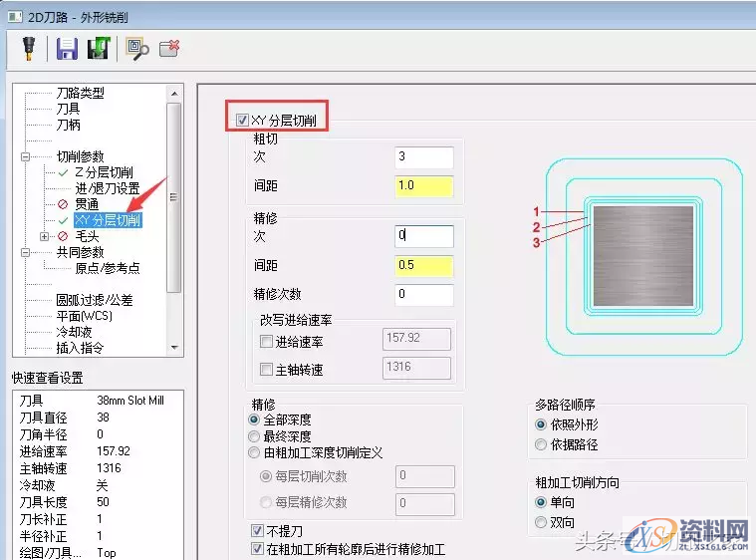Click the feed rate field showing 157.92
Viewport: 756px width, 560px height.
pyautogui.click(x=417, y=339)
